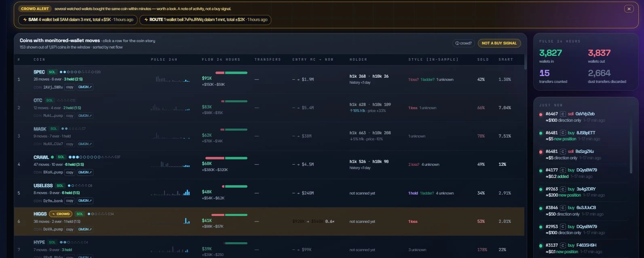Viewport: 644px width, 258px height.
Task: Open the crowd? info help button
Action: (x=464, y=43)
